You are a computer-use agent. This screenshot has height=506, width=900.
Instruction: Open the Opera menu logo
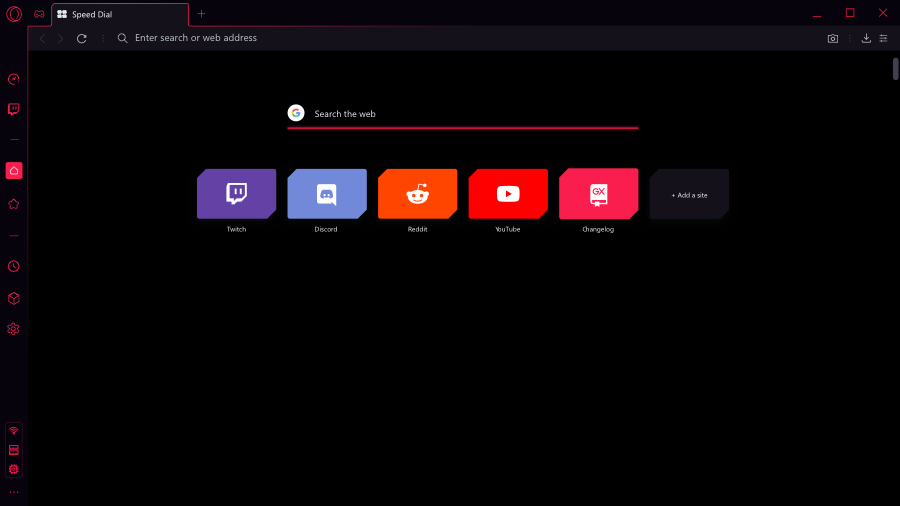pyautogui.click(x=14, y=14)
